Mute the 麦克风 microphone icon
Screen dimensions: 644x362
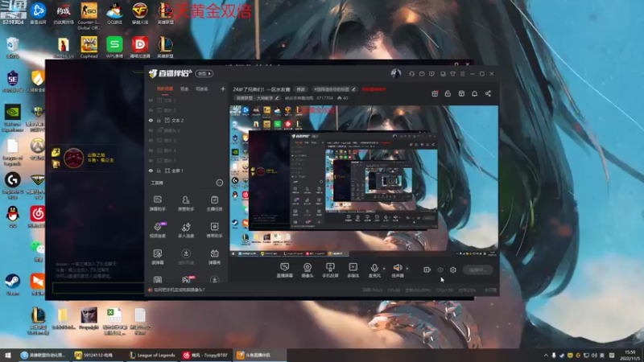pos(374,268)
